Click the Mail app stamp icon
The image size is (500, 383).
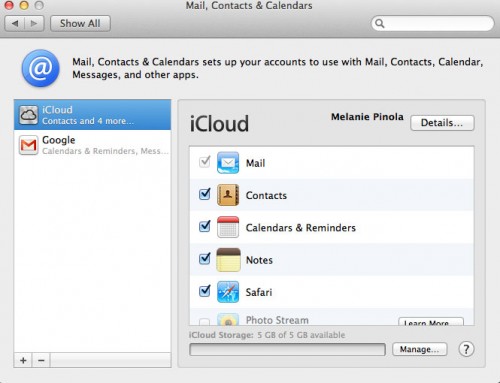[228, 163]
